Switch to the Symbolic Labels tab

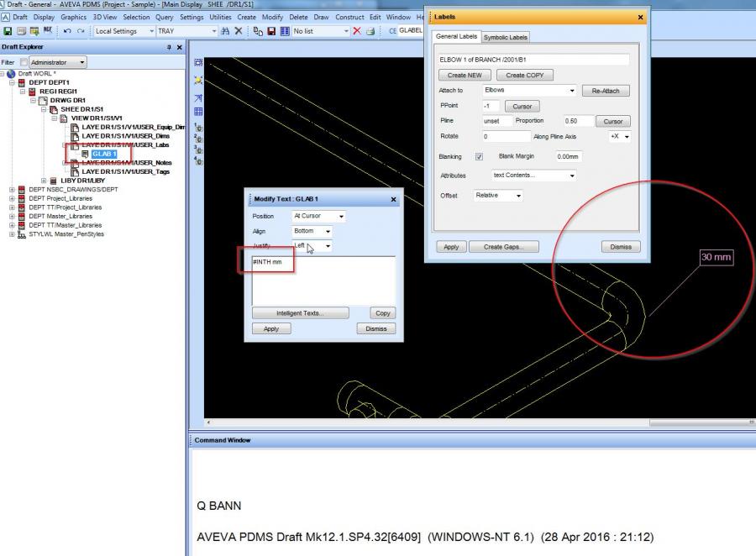506,37
